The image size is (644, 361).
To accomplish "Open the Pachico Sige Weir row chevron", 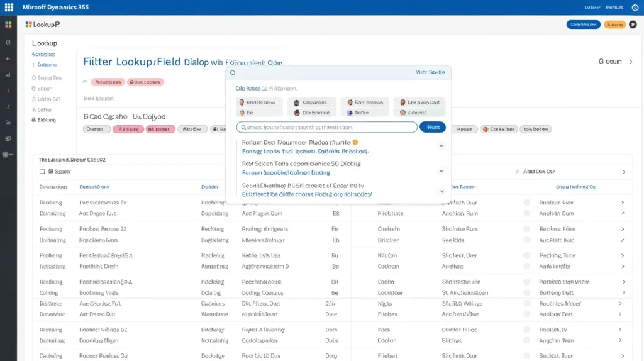I will [623, 282].
